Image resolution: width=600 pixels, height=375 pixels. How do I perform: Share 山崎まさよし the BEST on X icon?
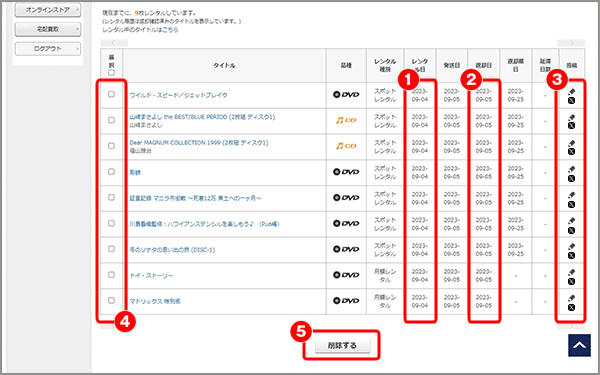tap(571, 126)
